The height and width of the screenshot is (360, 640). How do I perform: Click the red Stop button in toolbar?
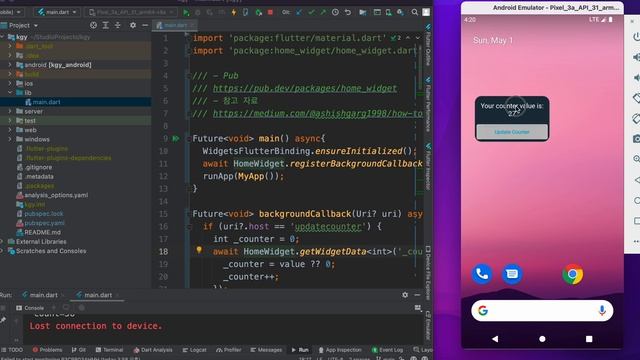click(x=270, y=12)
